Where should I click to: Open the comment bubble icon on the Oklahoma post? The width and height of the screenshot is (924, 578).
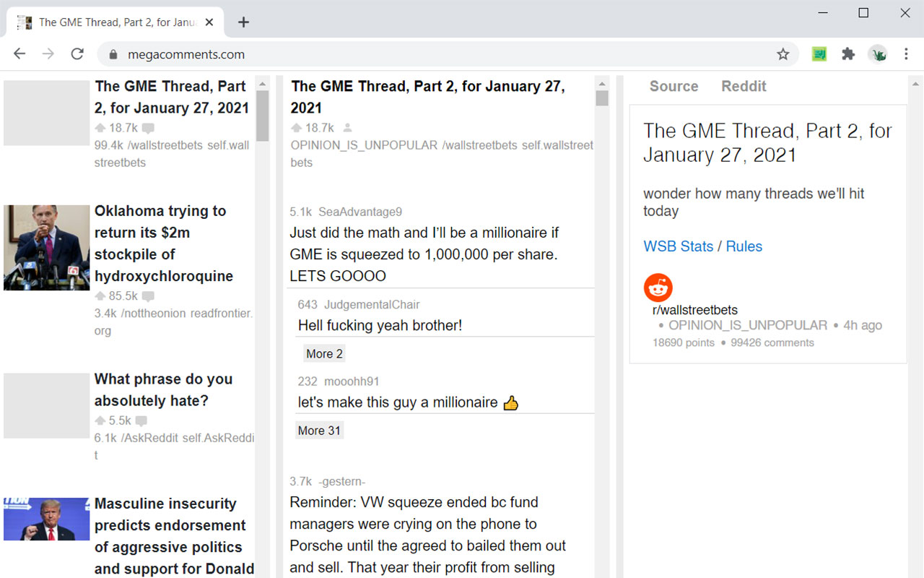[x=149, y=296]
